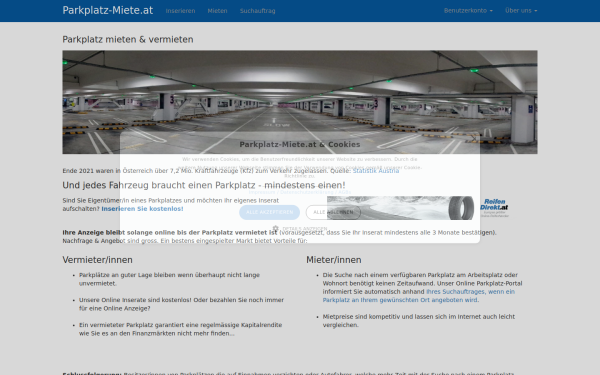Click the gear icon for cookie details
This screenshot has height=375, width=600.
(276, 228)
